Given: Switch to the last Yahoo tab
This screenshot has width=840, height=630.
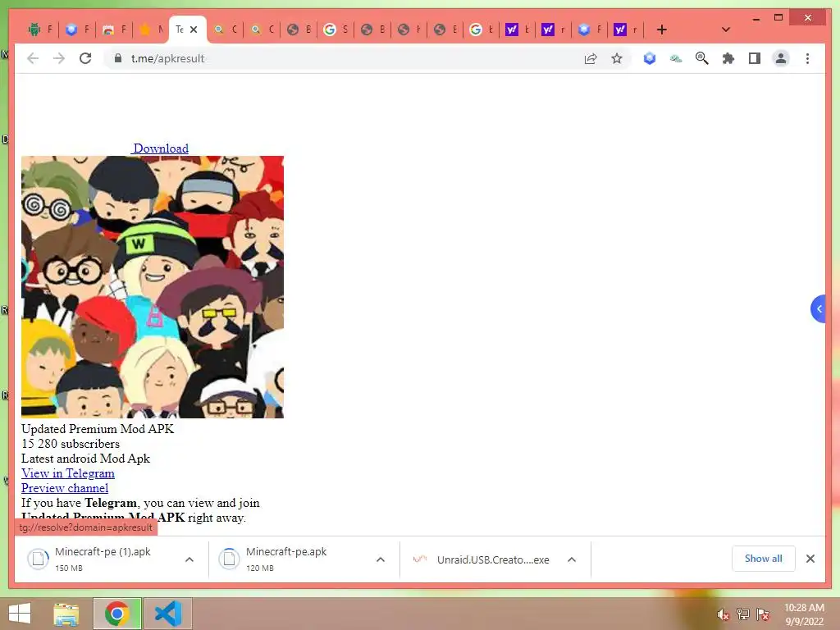Looking at the screenshot, I should (x=626, y=30).
